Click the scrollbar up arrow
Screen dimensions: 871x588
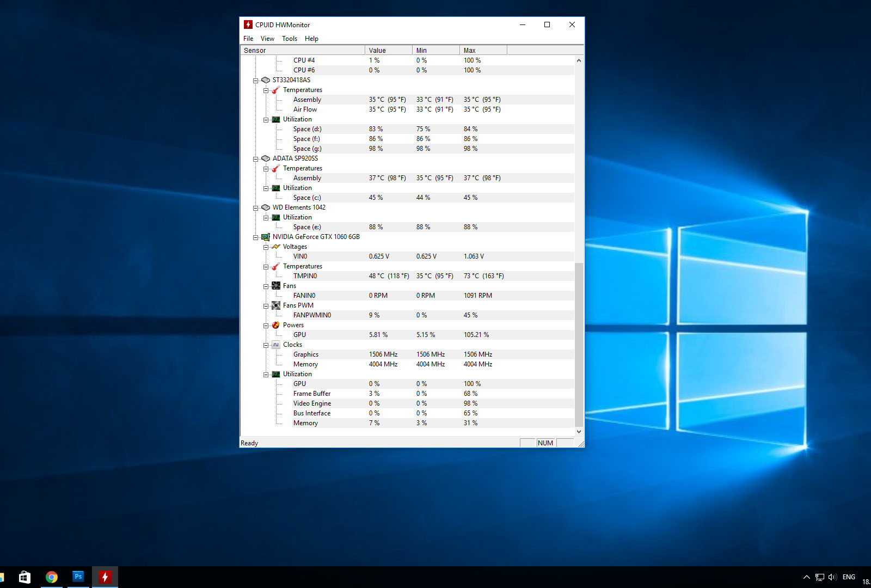point(579,60)
